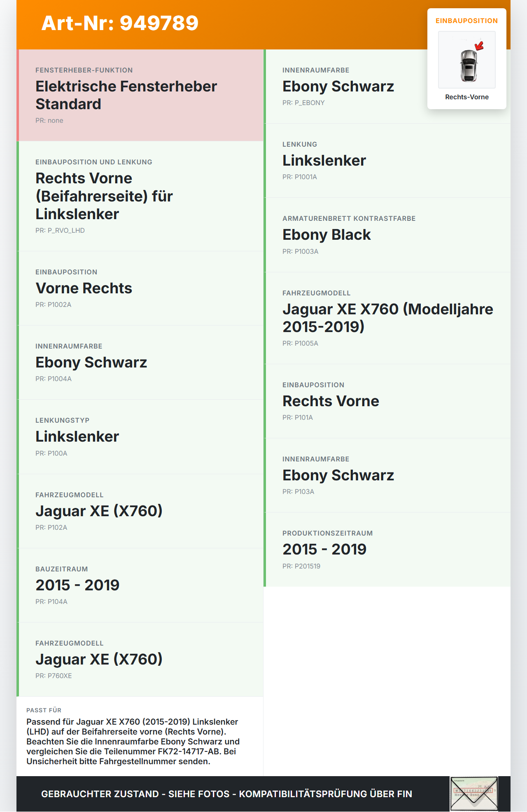Click the Rechts-Vorne label under car image

coord(466,97)
